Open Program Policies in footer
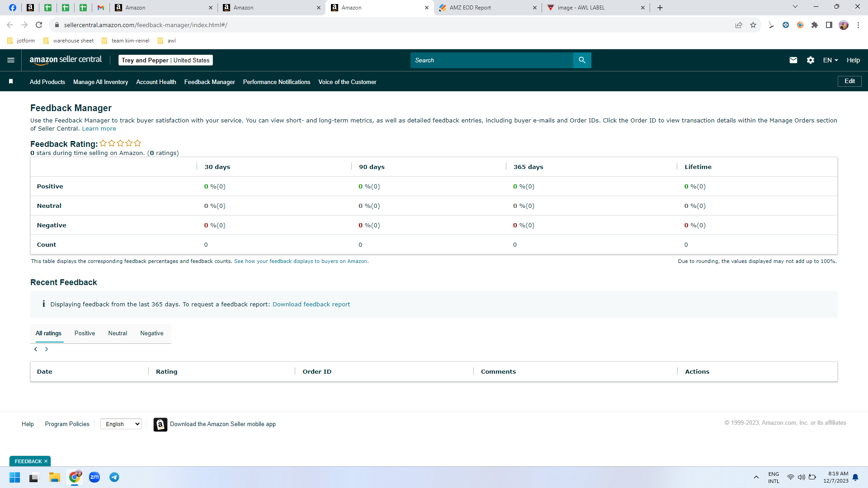Image resolution: width=868 pixels, height=488 pixels. point(67,424)
